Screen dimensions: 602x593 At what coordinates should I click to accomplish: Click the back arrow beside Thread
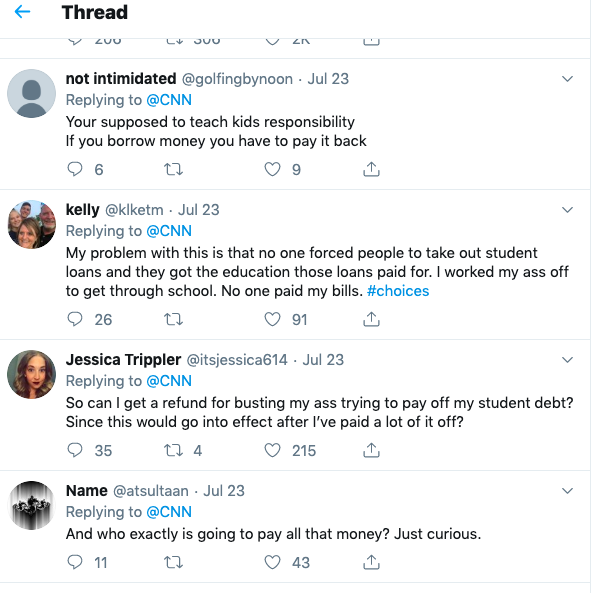[x=22, y=13]
